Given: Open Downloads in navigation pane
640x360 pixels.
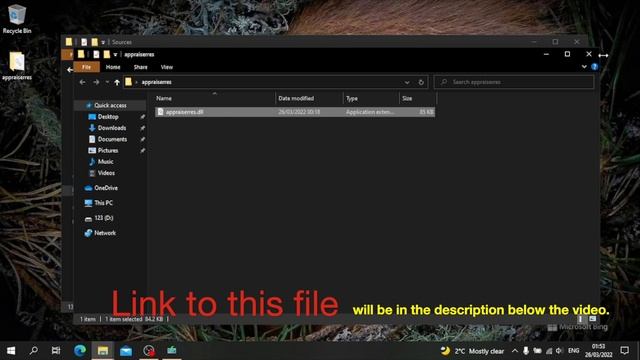Looking at the screenshot, I should point(111,128).
